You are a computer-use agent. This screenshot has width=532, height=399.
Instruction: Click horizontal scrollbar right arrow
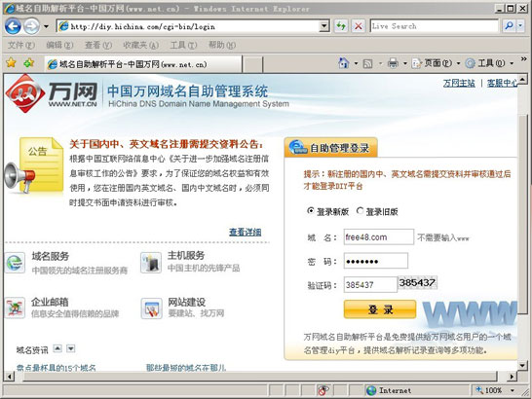tap(512, 377)
